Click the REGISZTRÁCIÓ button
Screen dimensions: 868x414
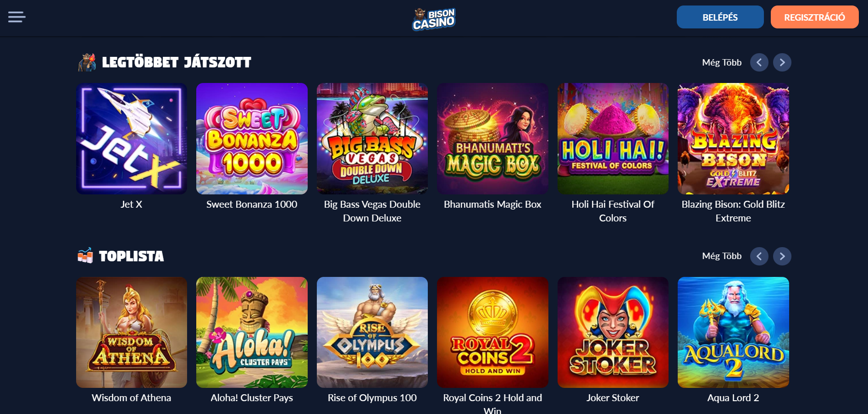point(814,17)
